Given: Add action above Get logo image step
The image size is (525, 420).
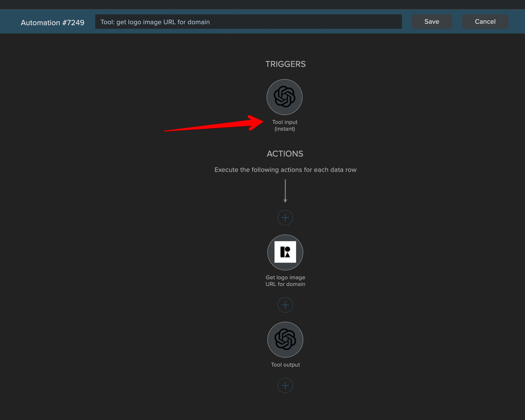Looking at the screenshot, I should [285, 218].
